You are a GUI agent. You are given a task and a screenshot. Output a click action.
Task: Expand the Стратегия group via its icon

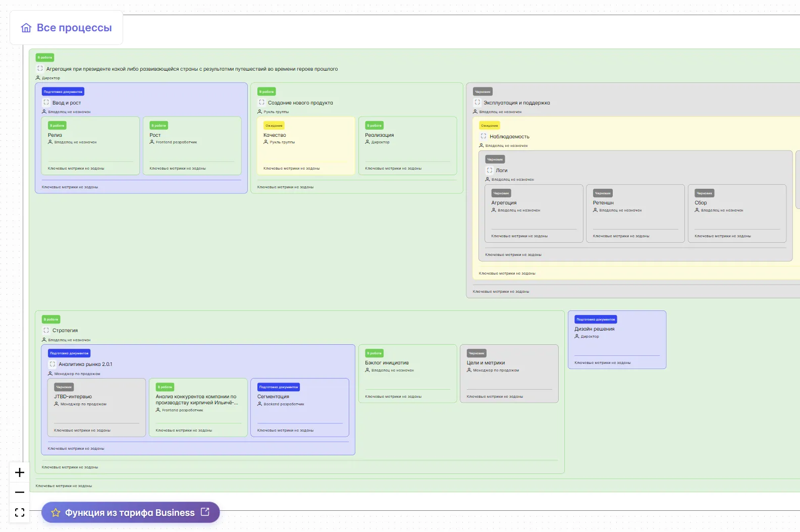pyautogui.click(x=46, y=331)
